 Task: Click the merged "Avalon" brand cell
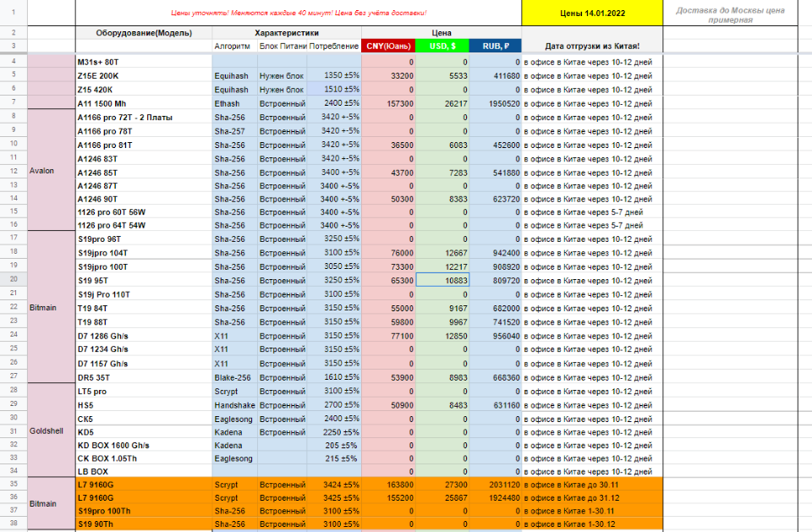41,171
